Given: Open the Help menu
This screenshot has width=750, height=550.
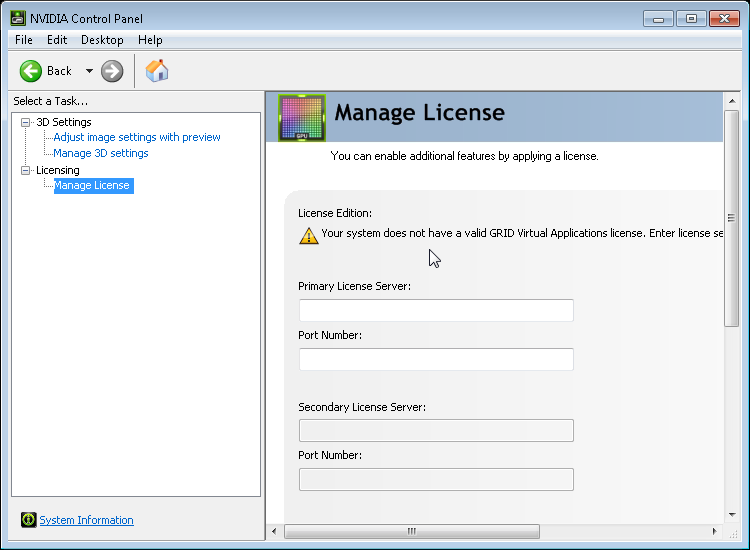Looking at the screenshot, I should pyautogui.click(x=150, y=40).
